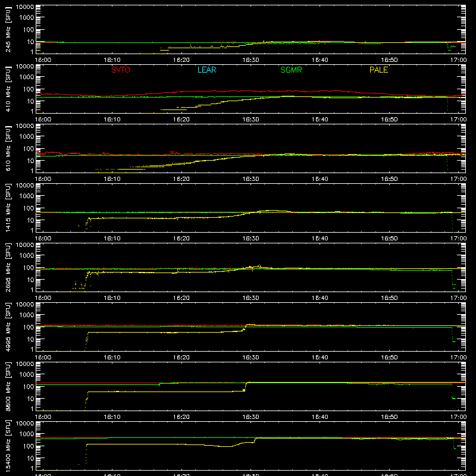This screenshot has width=476, height=476.
Task: Click the 10000 tick label on 15400 MHz plot
Action: (25, 423)
